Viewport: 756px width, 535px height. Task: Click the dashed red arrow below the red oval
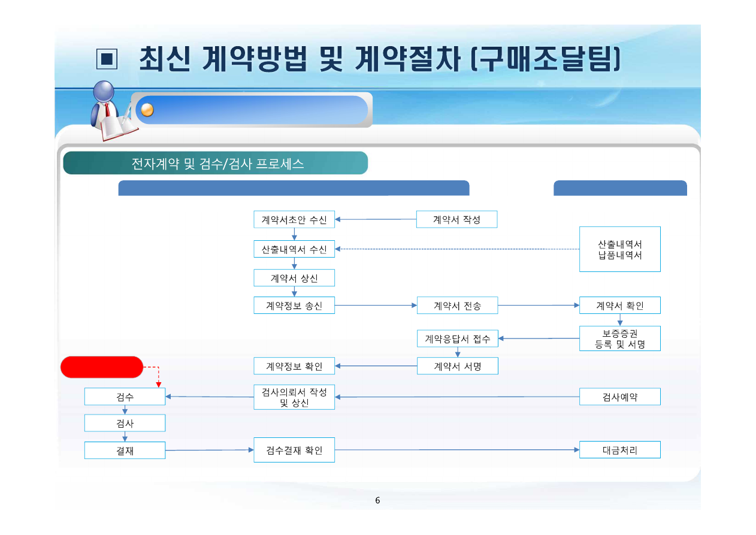point(158,377)
